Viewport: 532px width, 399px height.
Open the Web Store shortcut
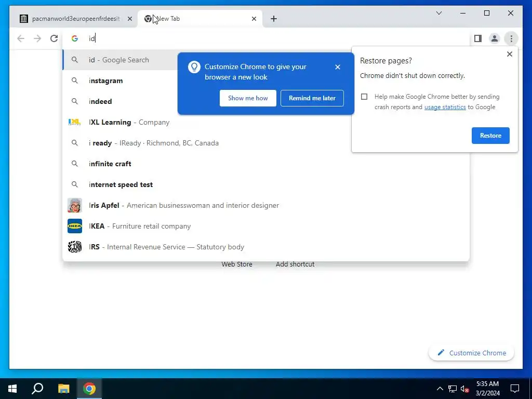click(x=237, y=264)
